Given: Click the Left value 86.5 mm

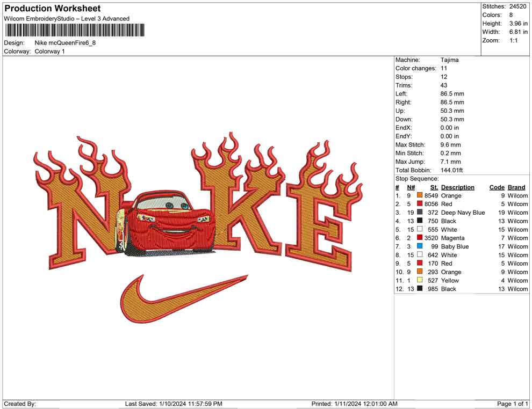Looking at the screenshot, I should pos(452,93).
